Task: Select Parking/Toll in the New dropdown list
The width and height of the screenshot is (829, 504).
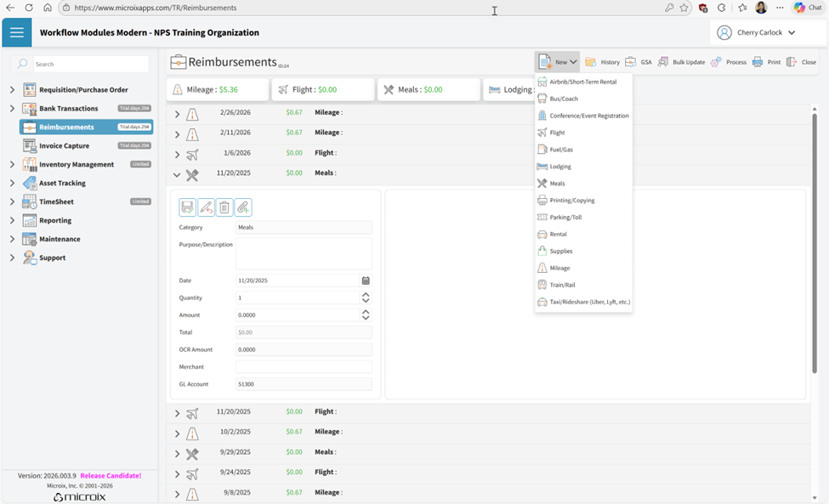Action: coord(565,218)
